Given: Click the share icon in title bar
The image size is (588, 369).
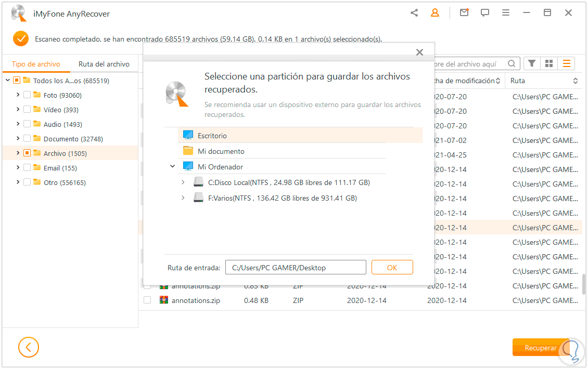Looking at the screenshot, I should click(414, 13).
